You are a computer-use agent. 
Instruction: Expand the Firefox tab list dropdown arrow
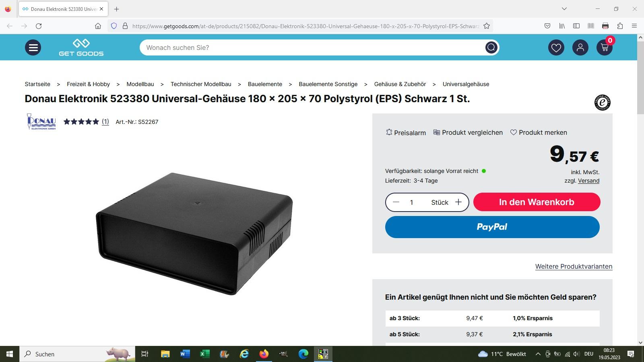click(x=564, y=9)
